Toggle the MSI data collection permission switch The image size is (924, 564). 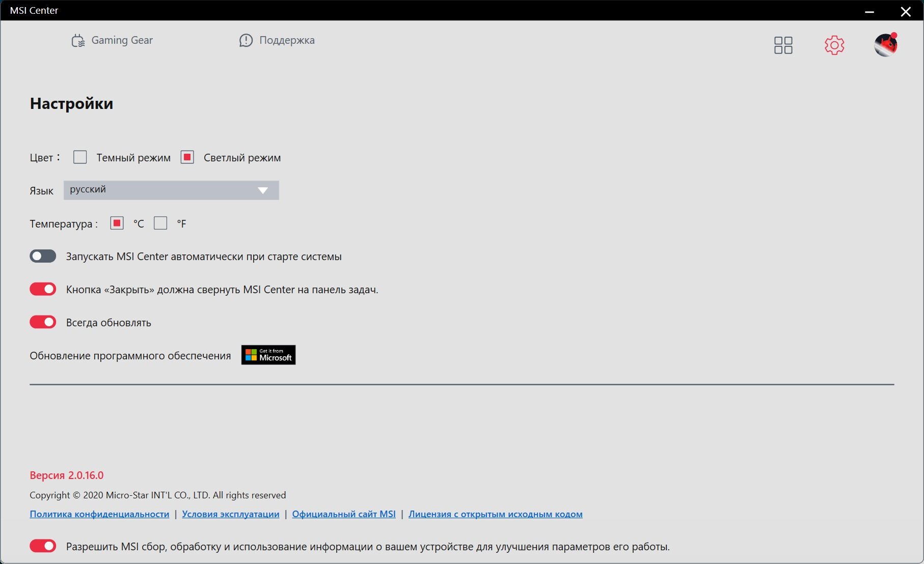pos(43,546)
